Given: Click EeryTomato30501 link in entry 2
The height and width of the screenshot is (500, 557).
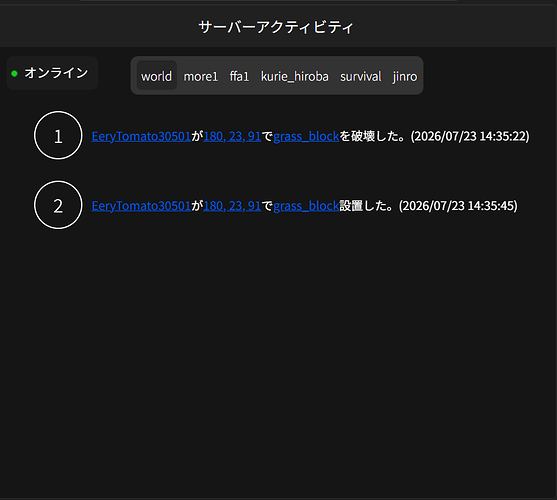Looking at the screenshot, I should point(141,206).
